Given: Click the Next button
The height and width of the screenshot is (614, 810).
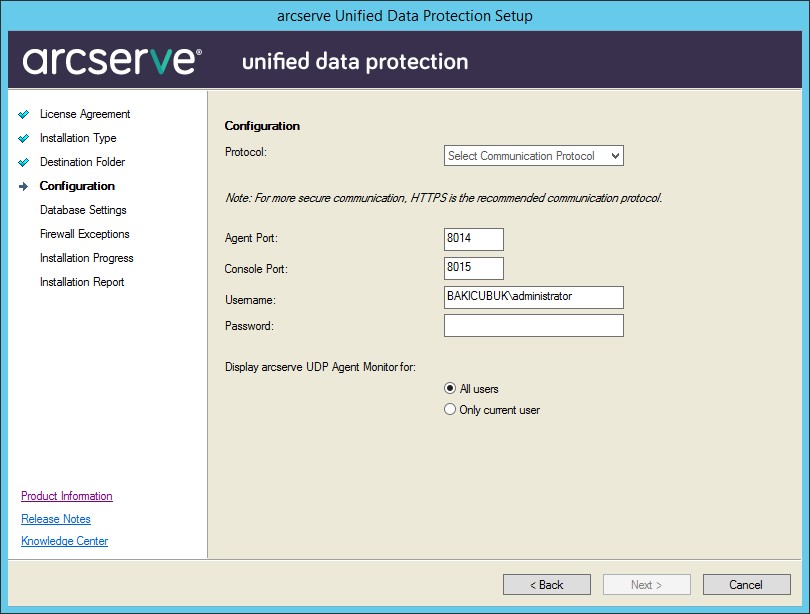Looking at the screenshot, I should click(x=647, y=585).
